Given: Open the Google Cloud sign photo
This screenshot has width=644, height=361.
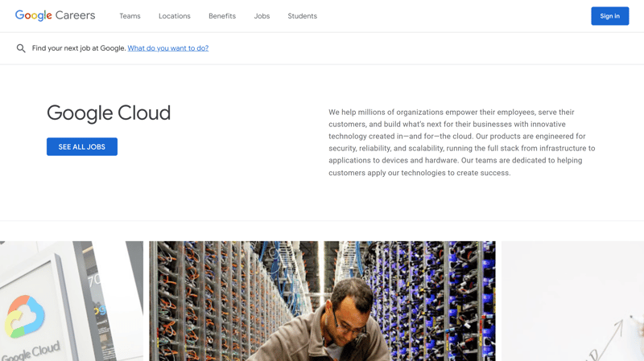Looking at the screenshot, I should (x=72, y=302).
